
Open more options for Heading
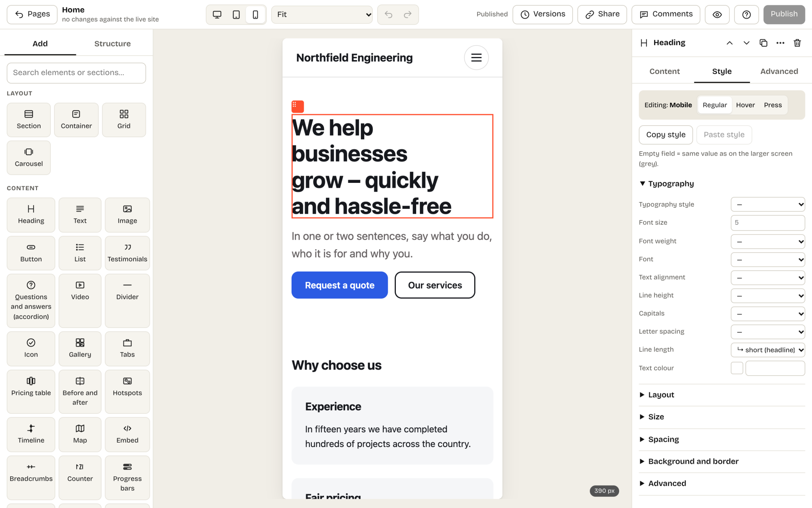780,43
